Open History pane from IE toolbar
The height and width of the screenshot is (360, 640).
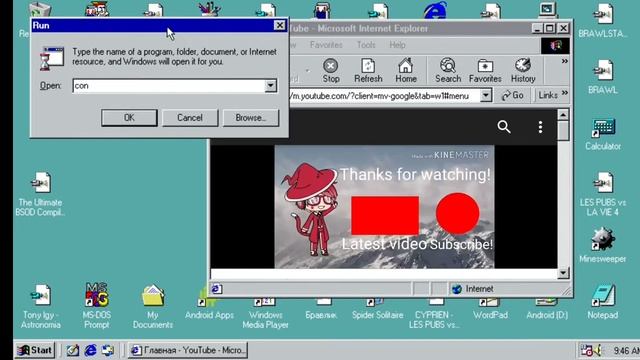[523, 71]
